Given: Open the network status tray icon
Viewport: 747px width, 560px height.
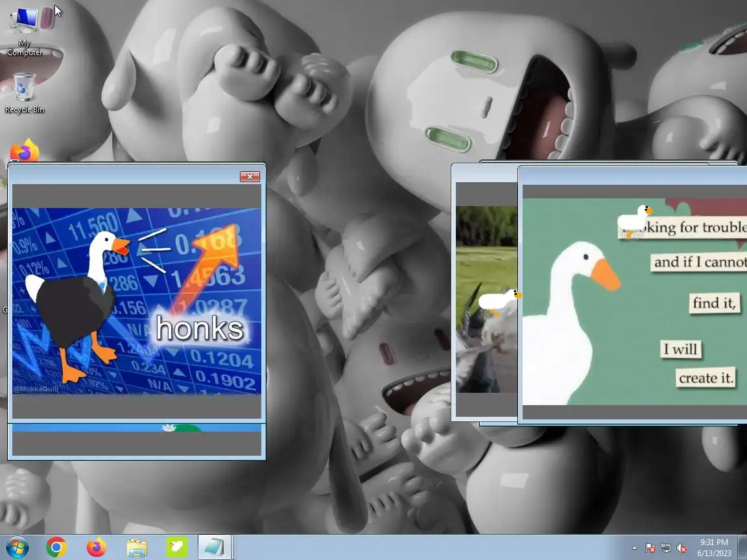Looking at the screenshot, I should pos(666,548).
